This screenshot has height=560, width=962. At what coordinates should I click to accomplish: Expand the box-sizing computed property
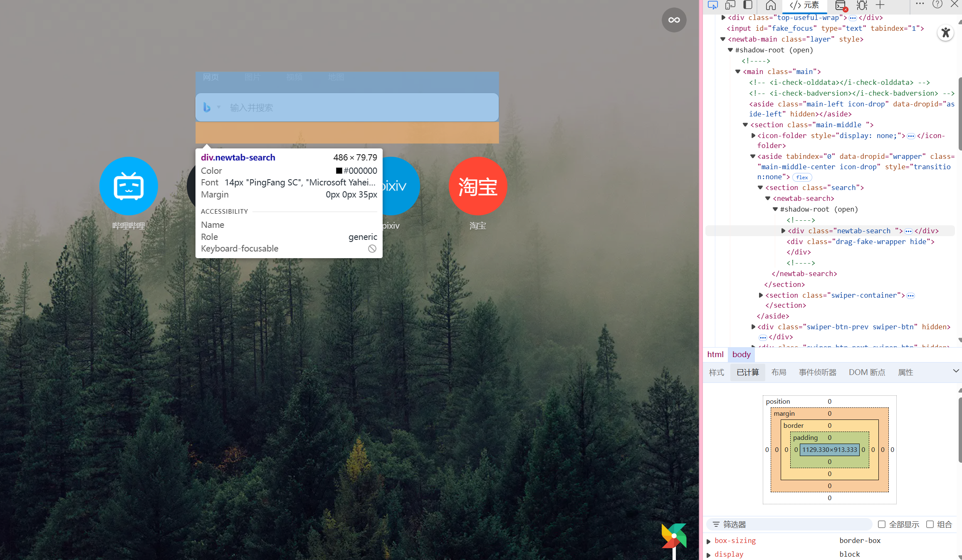pos(709,541)
